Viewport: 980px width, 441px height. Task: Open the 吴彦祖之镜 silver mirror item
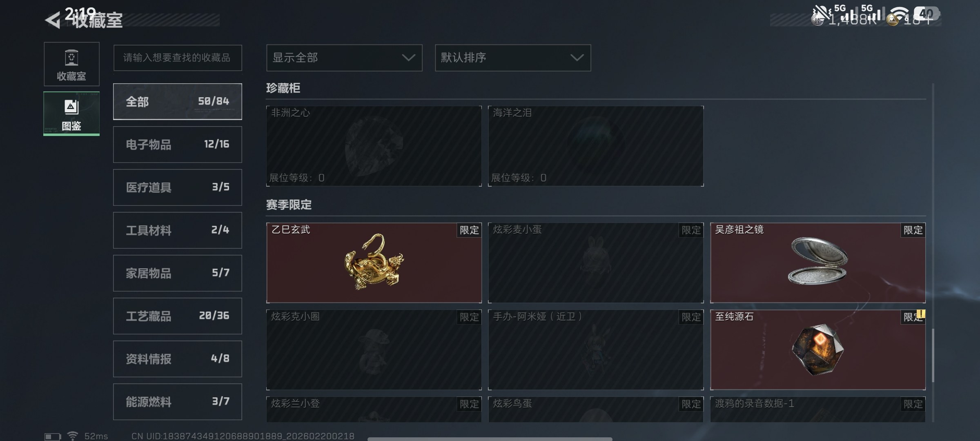tap(818, 263)
